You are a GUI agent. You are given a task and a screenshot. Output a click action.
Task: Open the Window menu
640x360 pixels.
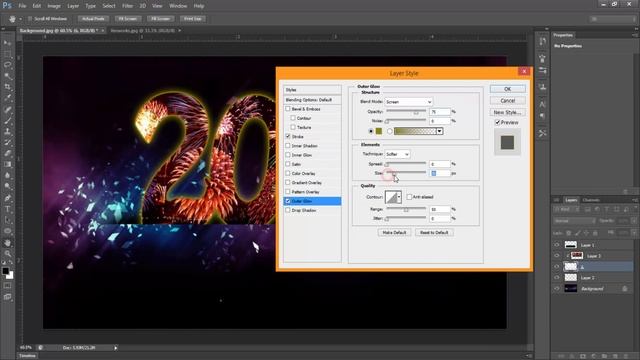click(x=178, y=6)
